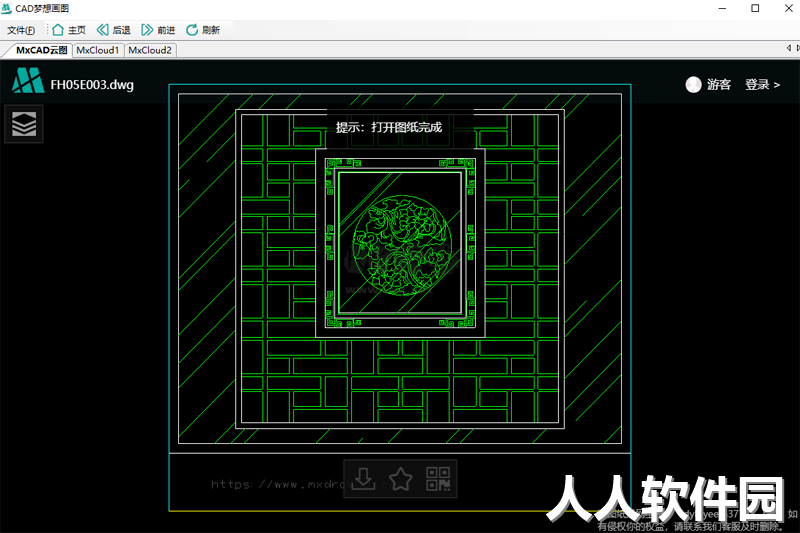Refresh the page with 刷新

pyautogui.click(x=203, y=30)
